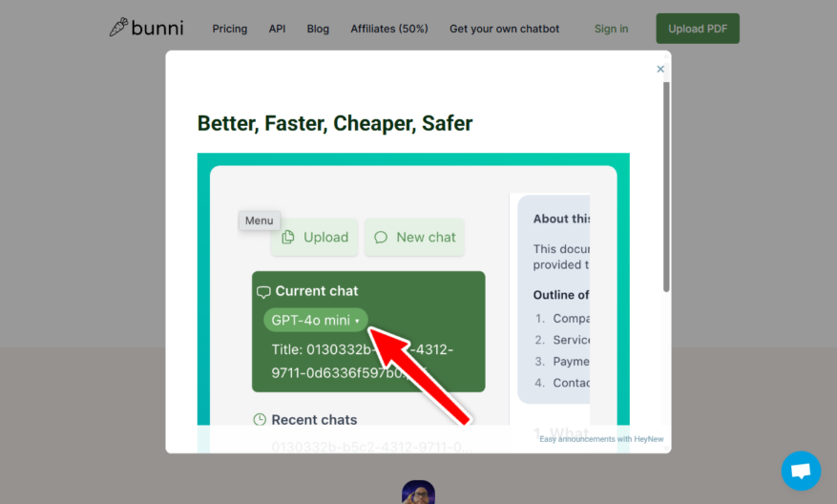Screen dimensions: 837x504
Task: Close the announcement popup with X
Action: [660, 69]
